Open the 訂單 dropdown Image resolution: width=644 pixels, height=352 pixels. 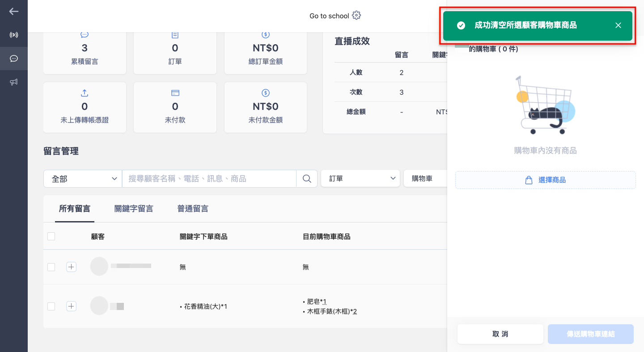point(360,178)
